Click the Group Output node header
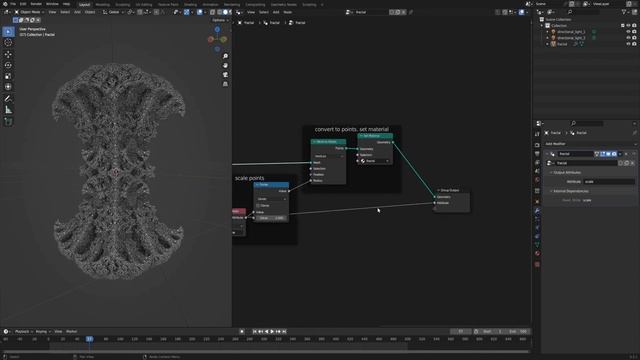 pyautogui.click(x=452, y=190)
